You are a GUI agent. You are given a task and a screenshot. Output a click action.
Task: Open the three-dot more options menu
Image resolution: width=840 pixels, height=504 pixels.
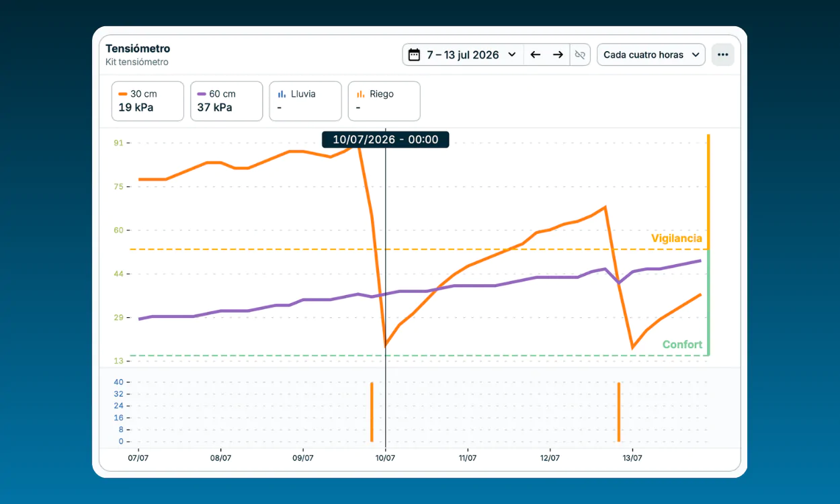click(x=723, y=54)
